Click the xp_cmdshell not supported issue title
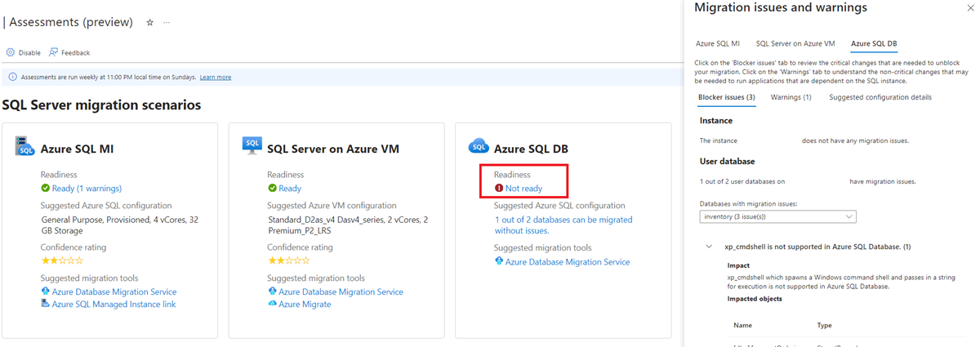 (x=818, y=247)
